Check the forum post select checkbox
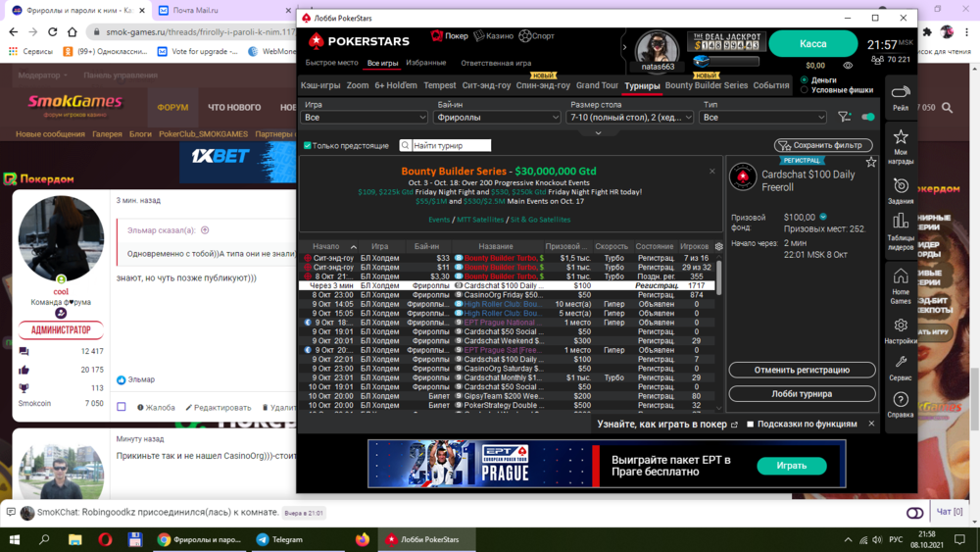Viewport: 980px width, 552px height. coord(122,407)
